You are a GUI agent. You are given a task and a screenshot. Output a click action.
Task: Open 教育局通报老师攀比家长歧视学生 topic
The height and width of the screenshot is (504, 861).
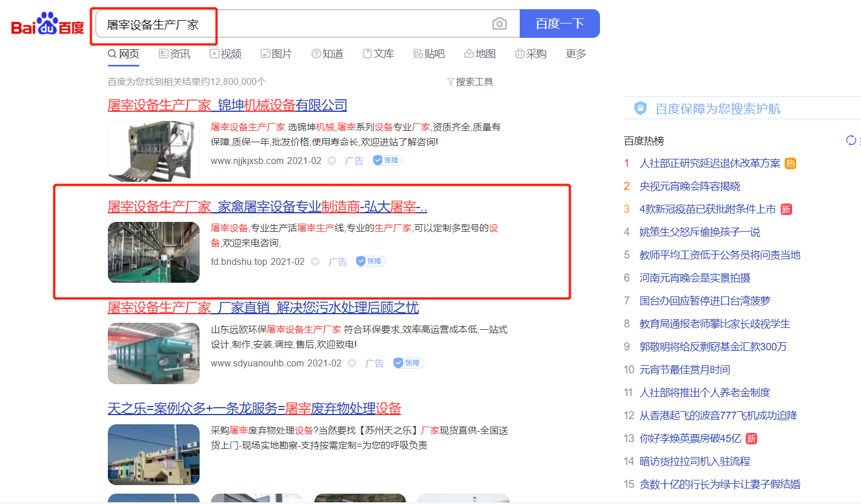[715, 324]
